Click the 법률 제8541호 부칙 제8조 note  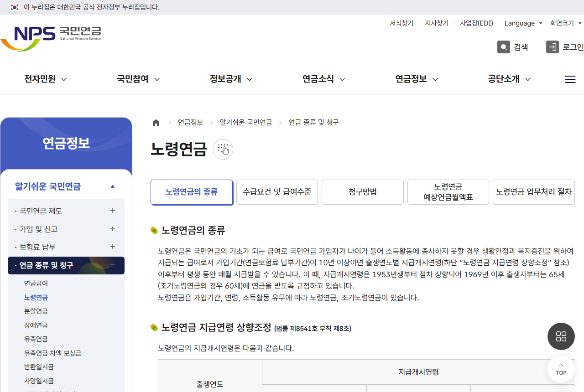pyautogui.click(x=313, y=328)
